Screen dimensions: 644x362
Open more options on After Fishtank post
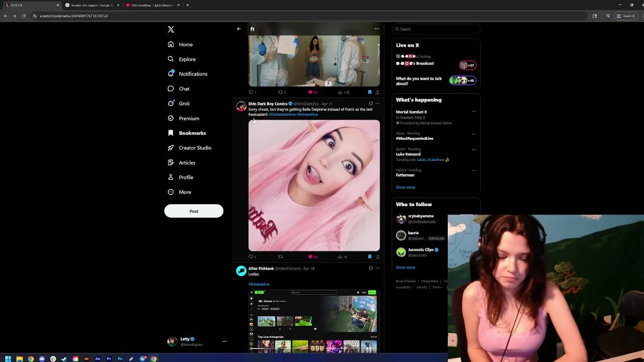point(377,268)
